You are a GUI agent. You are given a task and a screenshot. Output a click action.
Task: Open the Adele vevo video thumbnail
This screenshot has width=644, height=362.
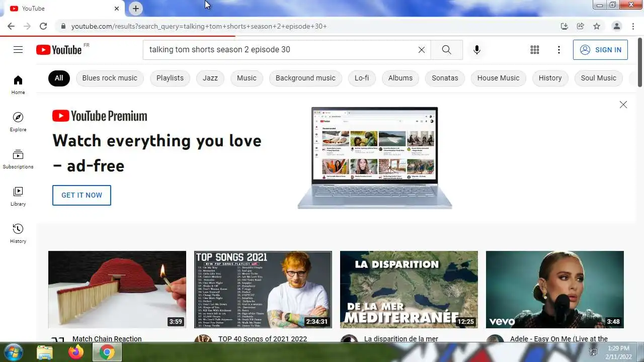[555, 290]
